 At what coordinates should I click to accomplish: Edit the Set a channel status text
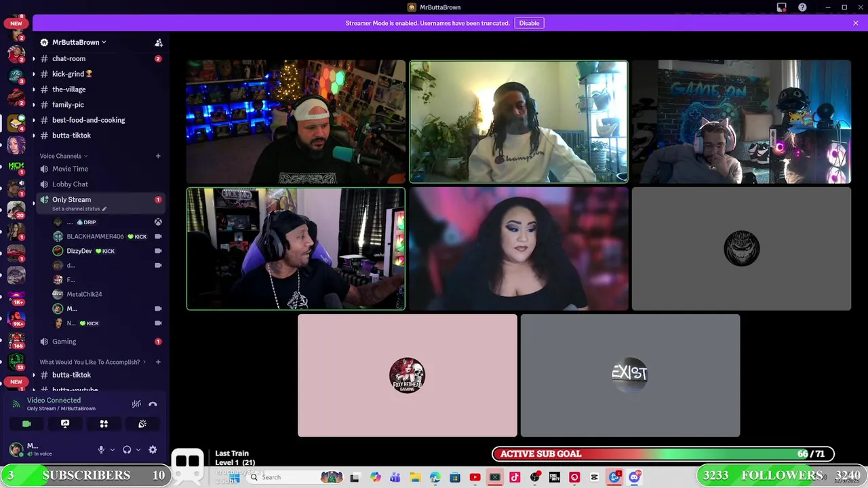click(x=79, y=209)
